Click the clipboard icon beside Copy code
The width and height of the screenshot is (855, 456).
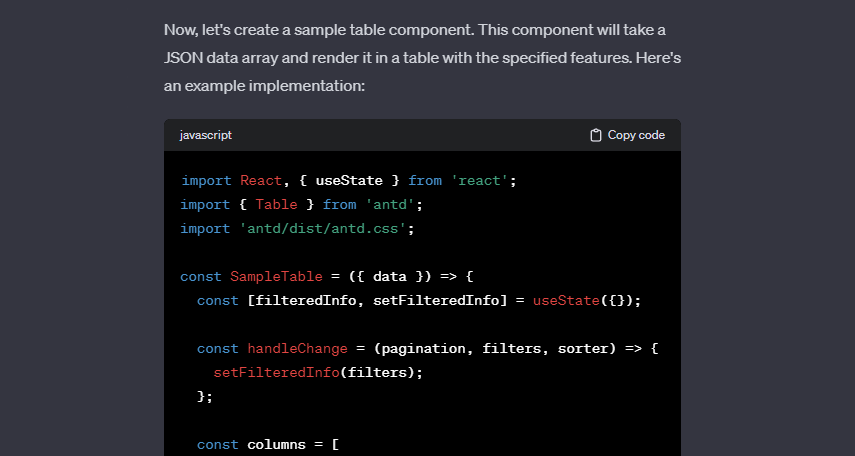click(595, 135)
